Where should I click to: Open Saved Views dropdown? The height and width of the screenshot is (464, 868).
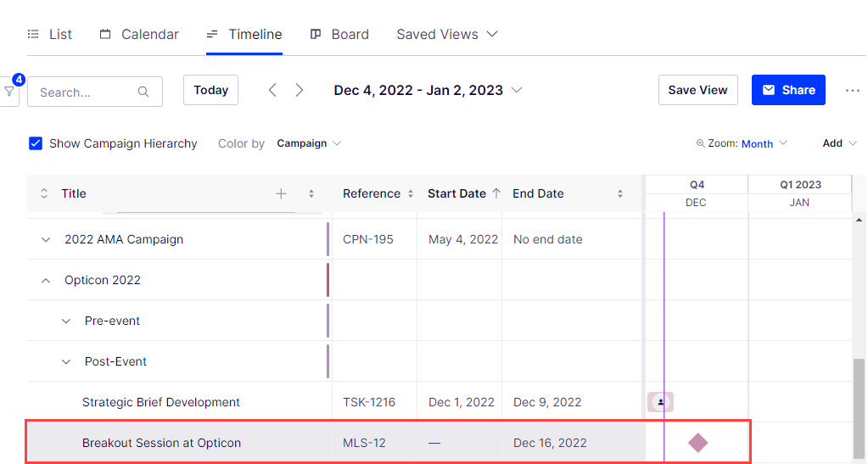[447, 34]
